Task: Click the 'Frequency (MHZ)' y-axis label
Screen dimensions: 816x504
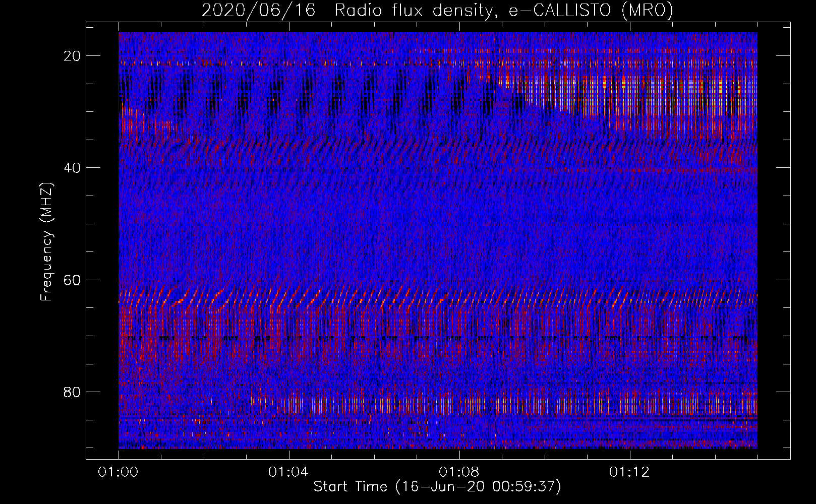Action: (x=46, y=241)
